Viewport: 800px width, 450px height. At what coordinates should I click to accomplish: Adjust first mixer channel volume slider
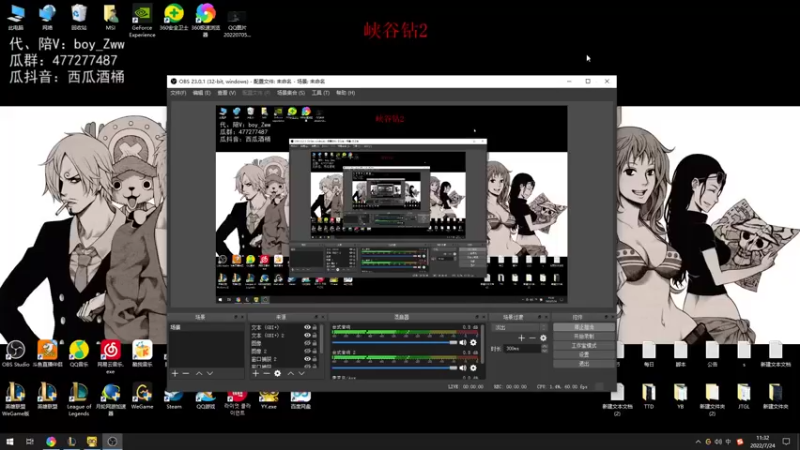394,342
